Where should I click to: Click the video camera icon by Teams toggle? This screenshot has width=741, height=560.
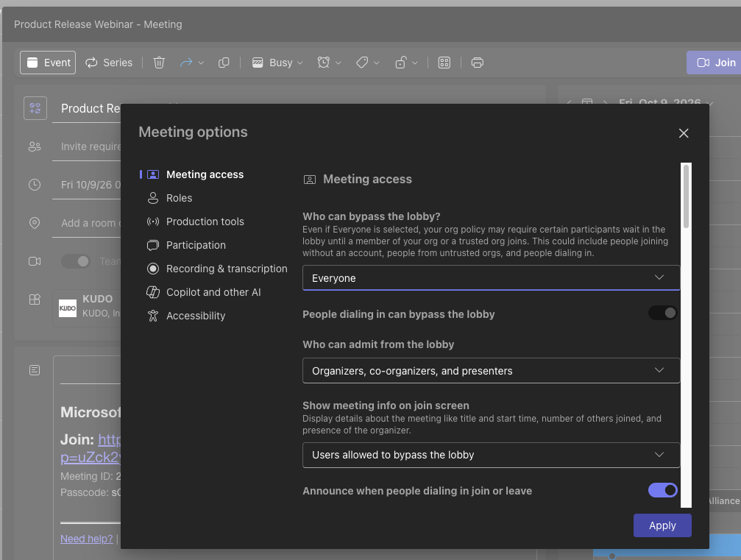[35, 261]
